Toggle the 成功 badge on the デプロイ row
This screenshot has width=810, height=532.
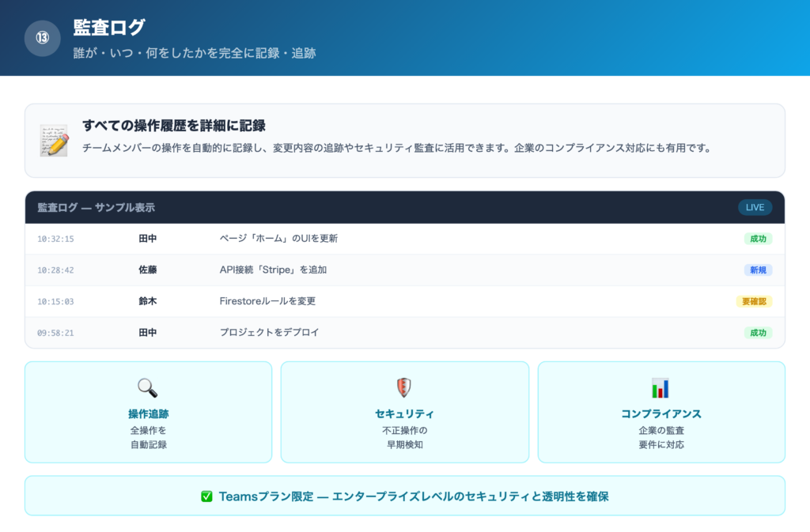coord(758,332)
